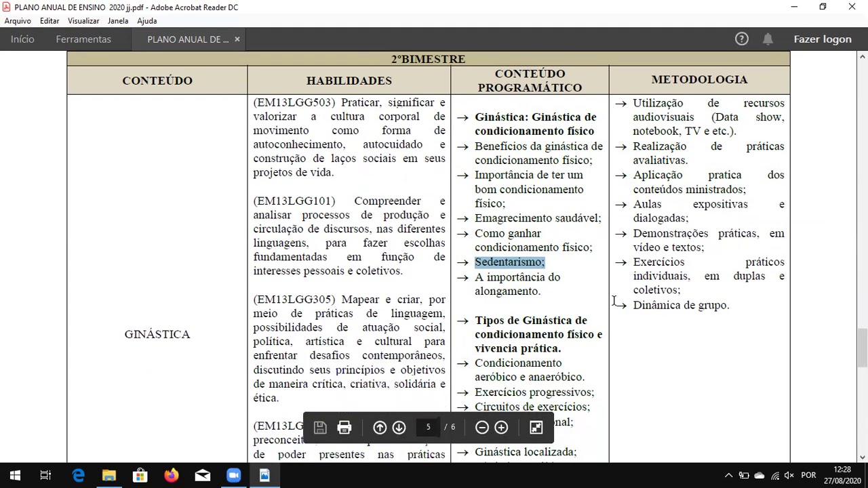
Task: Click the POR language indicator
Action: (x=809, y=476)
